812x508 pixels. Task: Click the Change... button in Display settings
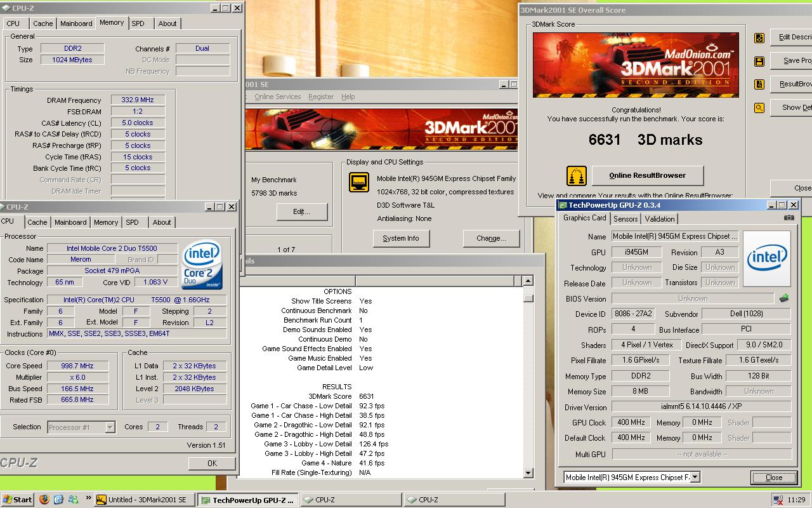click(x=492, y=238)
